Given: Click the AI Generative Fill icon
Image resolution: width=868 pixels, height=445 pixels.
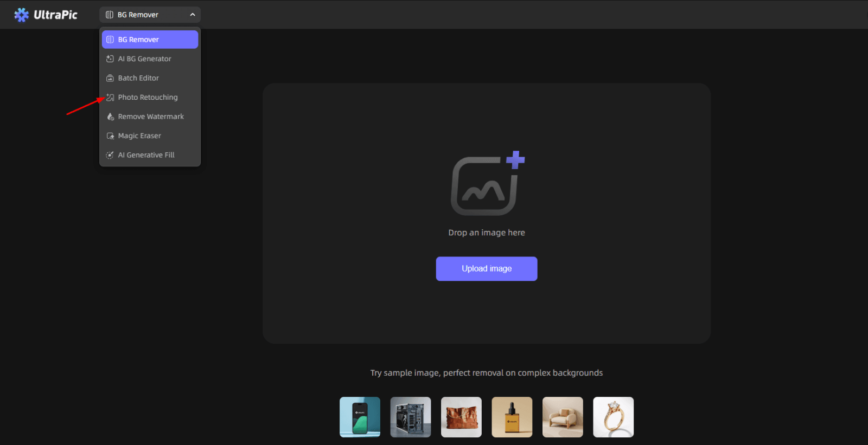Looking at the screenshot, I should 110,155.
